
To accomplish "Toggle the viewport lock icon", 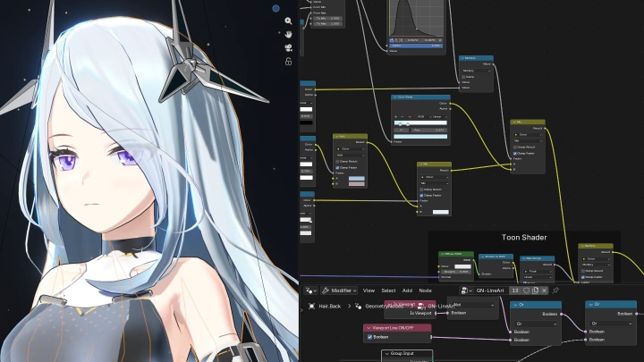I will pos(288,62).
